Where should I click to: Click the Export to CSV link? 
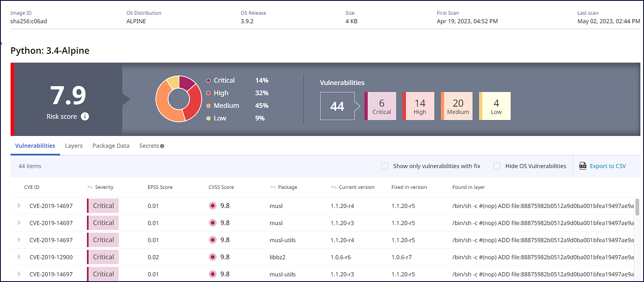pos(607,166)
